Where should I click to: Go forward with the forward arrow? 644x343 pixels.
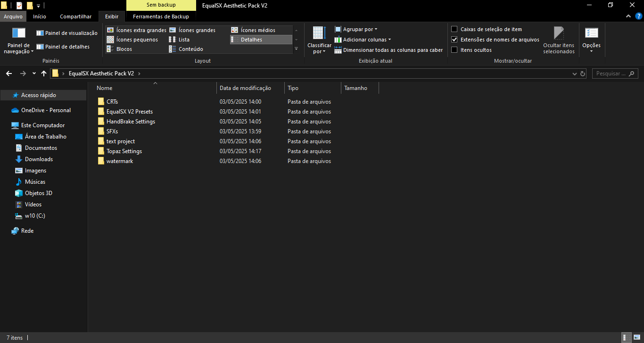[x=23, y=73]
